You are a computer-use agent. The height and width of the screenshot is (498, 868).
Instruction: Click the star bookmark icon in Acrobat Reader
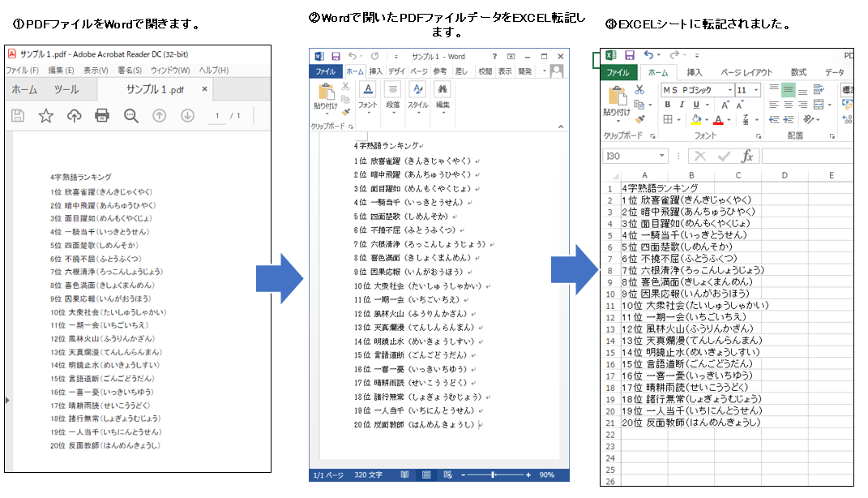[x=46, y=115]
